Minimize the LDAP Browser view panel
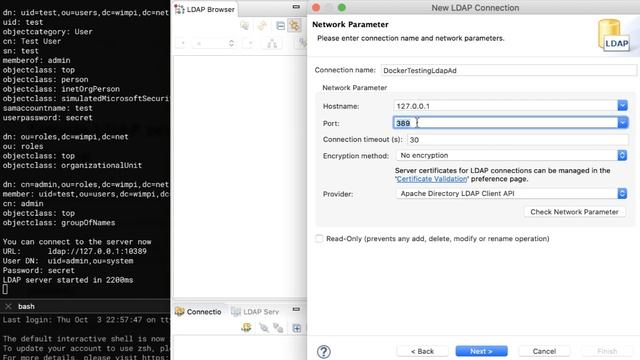Viewport: 640px width, 360px height. point(296,7)
